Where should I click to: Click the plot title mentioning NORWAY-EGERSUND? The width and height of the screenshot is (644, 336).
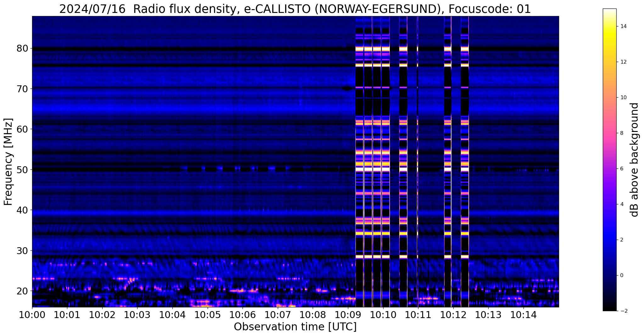click(295, 9)
